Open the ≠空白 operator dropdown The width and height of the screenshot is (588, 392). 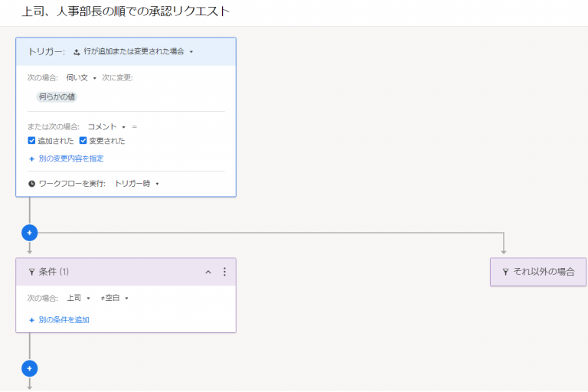pyautogui.click(x=115, y=298)
